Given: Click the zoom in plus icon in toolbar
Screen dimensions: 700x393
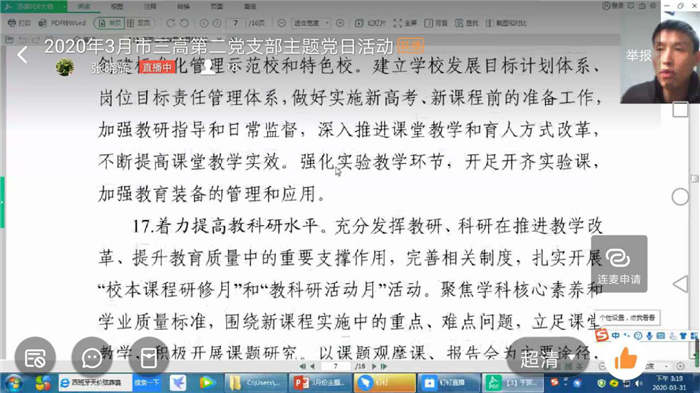Looking at the screenshot, I should (x=340, y=23).
